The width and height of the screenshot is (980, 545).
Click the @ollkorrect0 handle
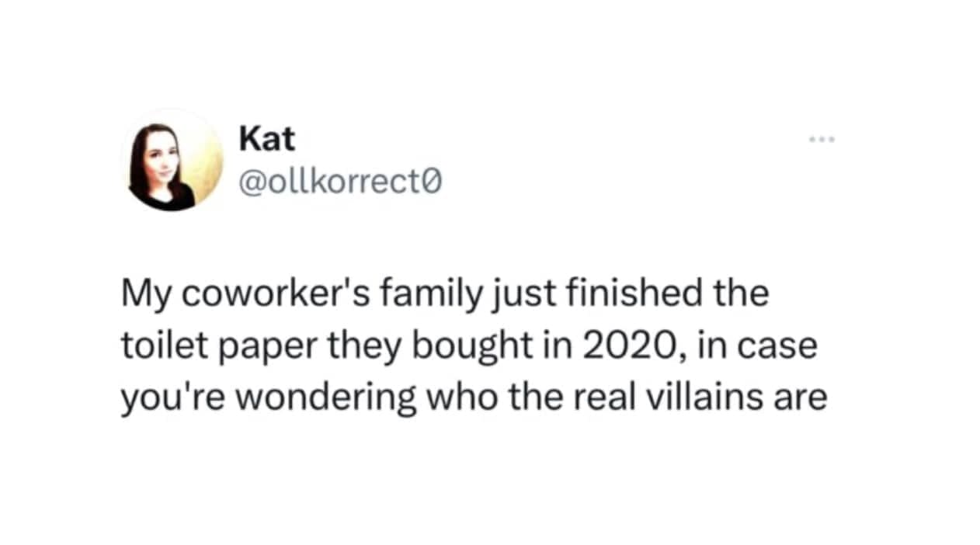[x=340, y=182]
